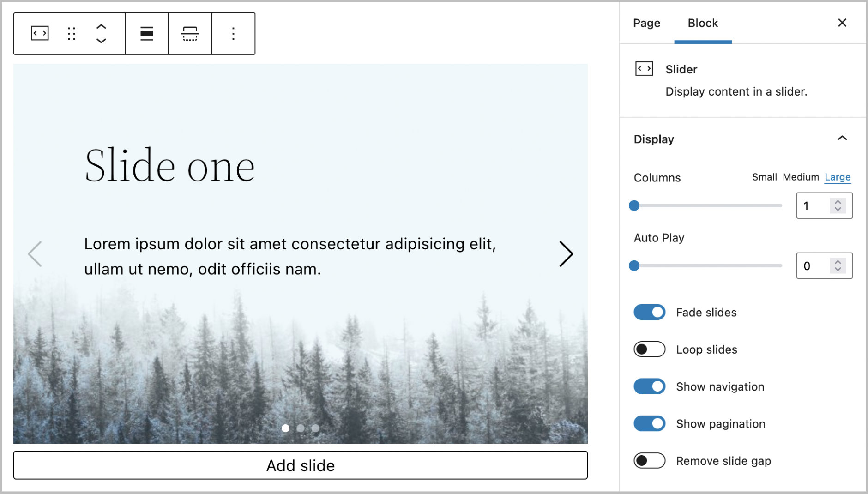The width and height of the screenshot is (868, 494).
Task: Disable the Fade slides toggle
Action: click(649, 313)
